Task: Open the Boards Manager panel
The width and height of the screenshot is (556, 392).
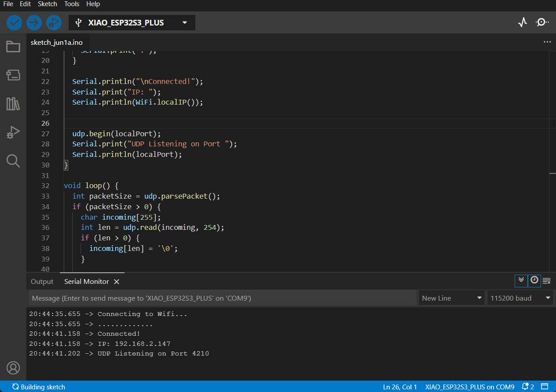Action: (13, 75)
